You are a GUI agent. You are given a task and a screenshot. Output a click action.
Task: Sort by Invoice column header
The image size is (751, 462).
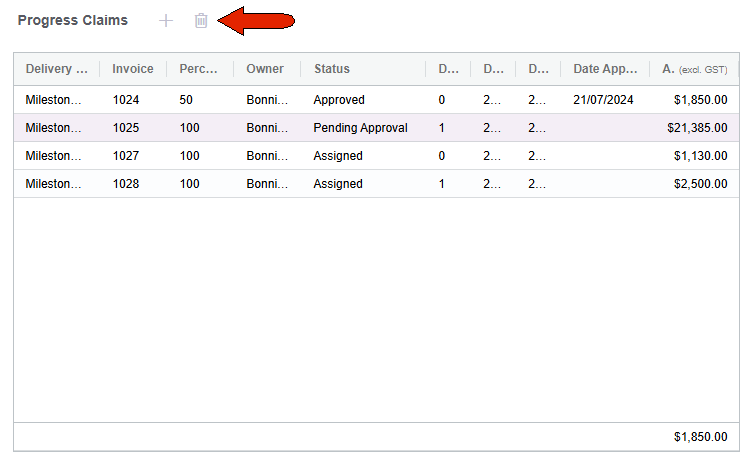pyautogui.click(x=133, y=69)
